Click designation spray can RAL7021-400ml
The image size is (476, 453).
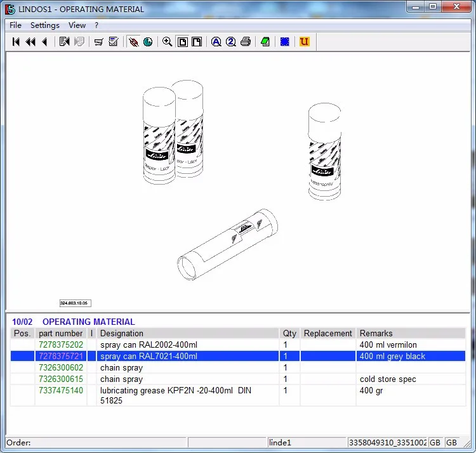[149, 356]
